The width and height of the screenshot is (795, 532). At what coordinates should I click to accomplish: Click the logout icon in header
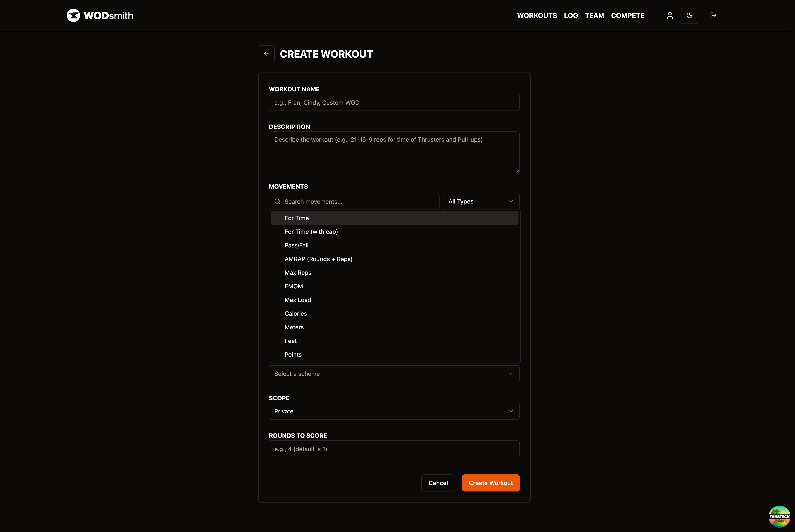tap(713, 15)
